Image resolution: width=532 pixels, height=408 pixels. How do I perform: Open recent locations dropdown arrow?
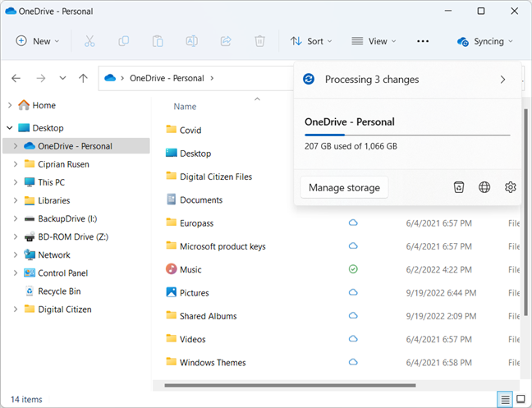62,78
